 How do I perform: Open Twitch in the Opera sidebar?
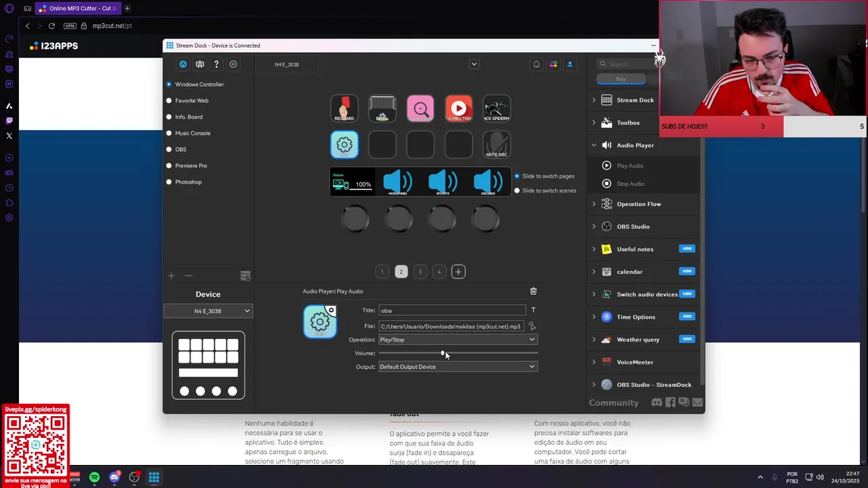(x=9, y=121)
